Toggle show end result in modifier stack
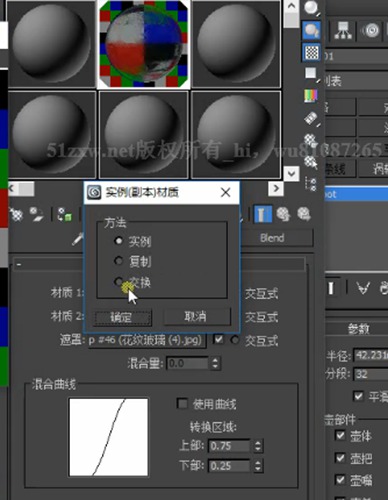The image size is (388, 500). click(331, 287)
